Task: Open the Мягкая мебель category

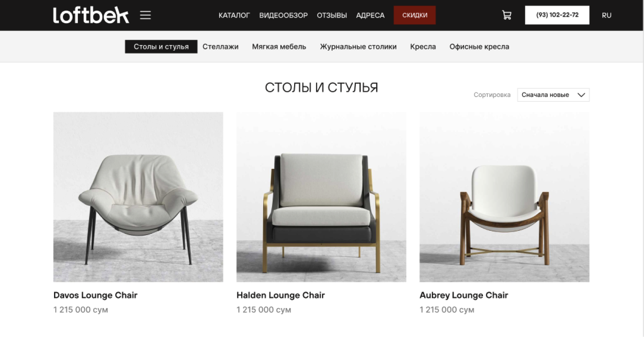Action: 279,46
